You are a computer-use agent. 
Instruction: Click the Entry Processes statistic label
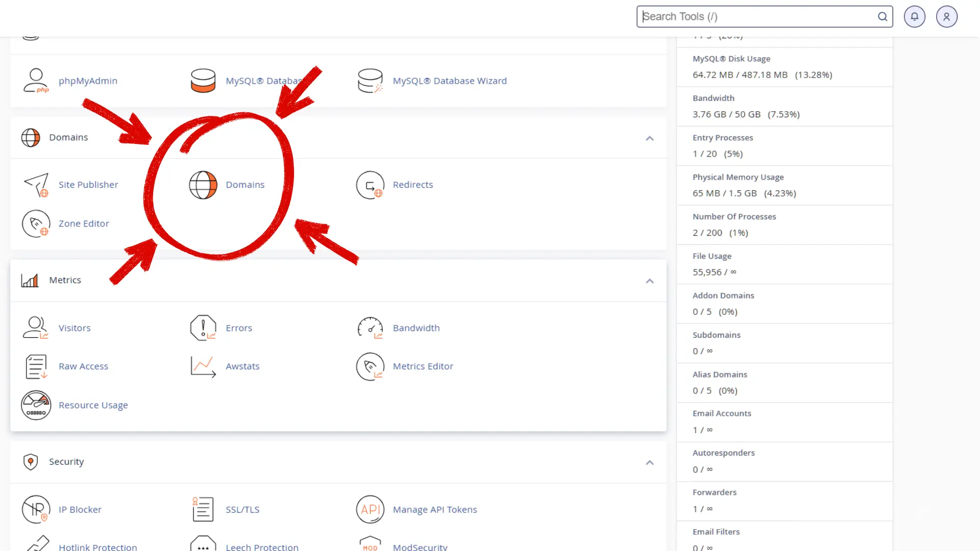pyautogui.click(x=723, y=138)
